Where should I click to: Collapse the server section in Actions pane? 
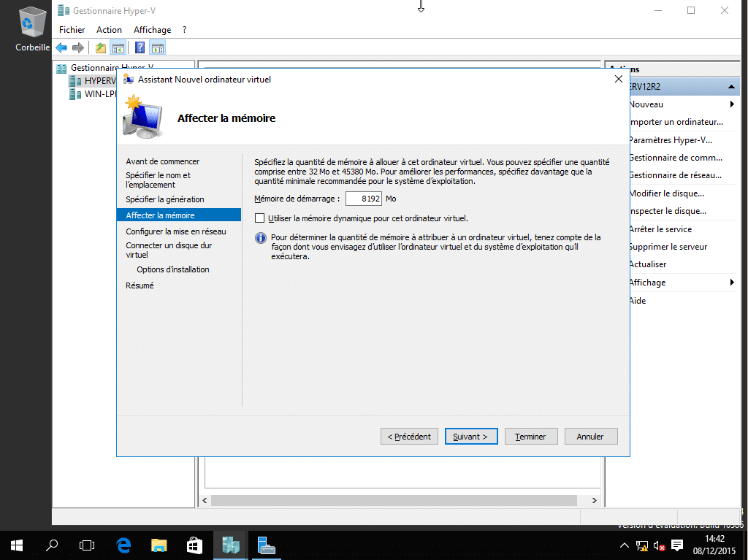click(731, 86)
